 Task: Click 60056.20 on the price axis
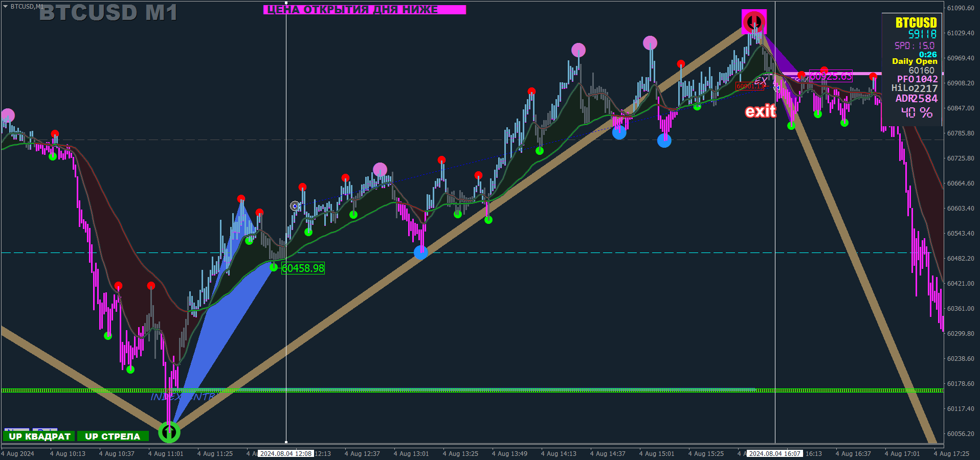pyautogui.click(x=961, y=434)
